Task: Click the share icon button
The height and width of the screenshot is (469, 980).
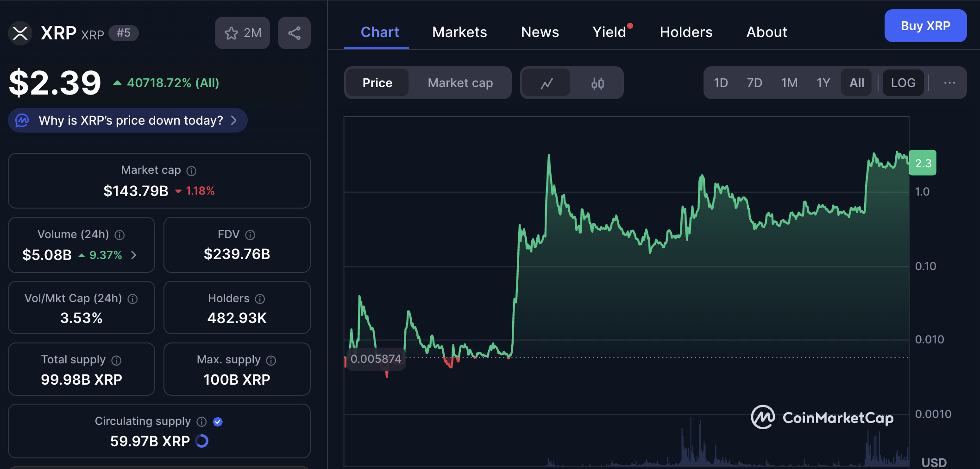Action: [x=294, y=33]
